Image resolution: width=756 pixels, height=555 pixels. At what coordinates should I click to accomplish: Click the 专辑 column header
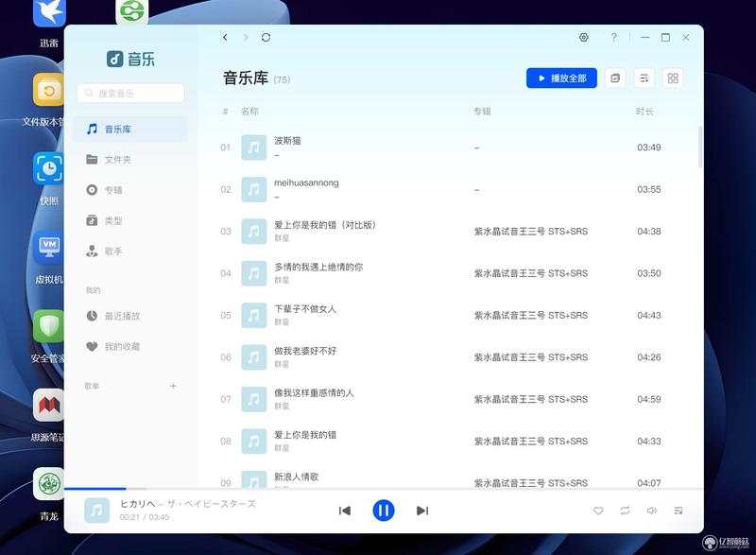click(482, 112)
